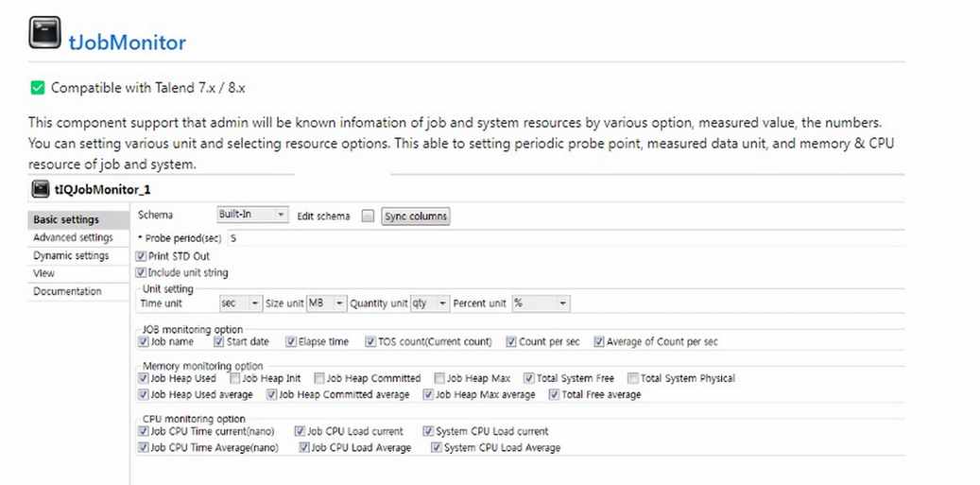Enable the Job Heap Init checkbox
This screenshot has width=980, height=485.
[x=235, y=378]
